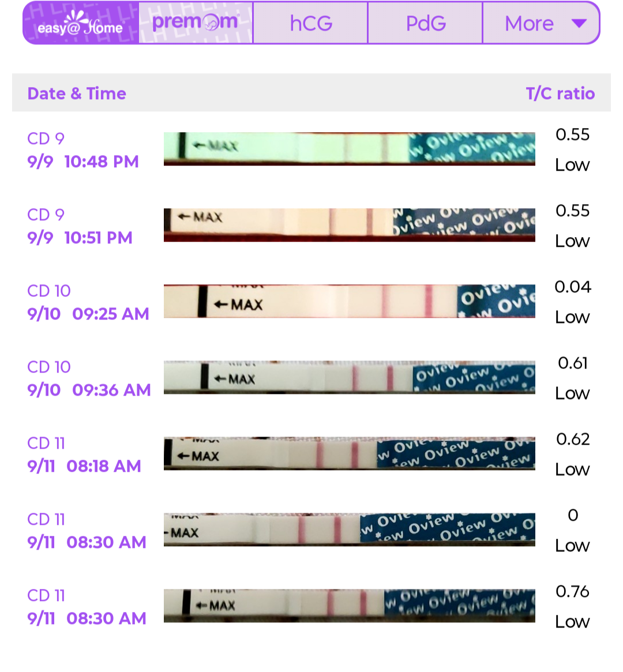Open test strip photo from 9/9 10:51 PM
The image size is (623, 672).
click(x=349, y=225)
